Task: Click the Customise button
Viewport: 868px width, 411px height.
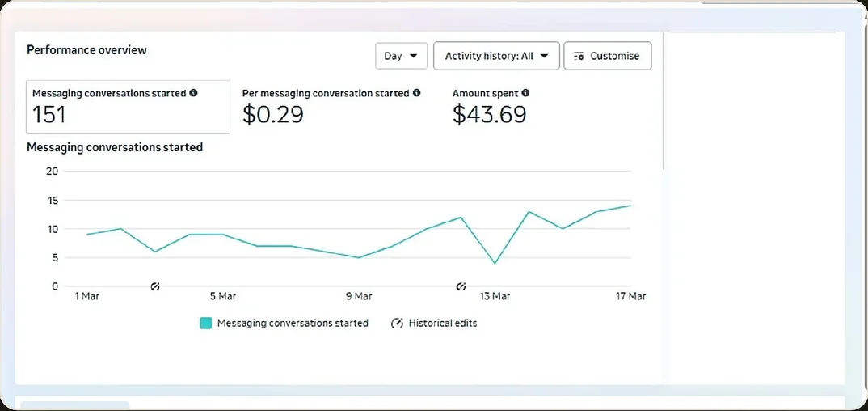Action: (607, 56)
